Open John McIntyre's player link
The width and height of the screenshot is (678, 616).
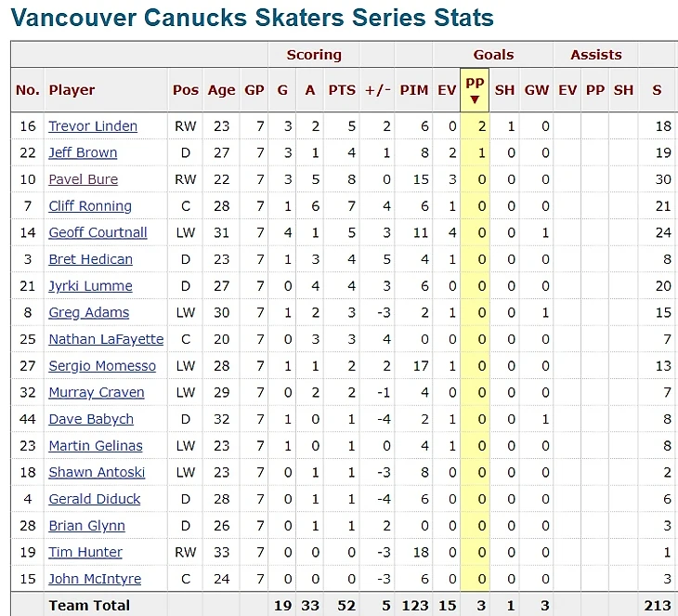95,579
